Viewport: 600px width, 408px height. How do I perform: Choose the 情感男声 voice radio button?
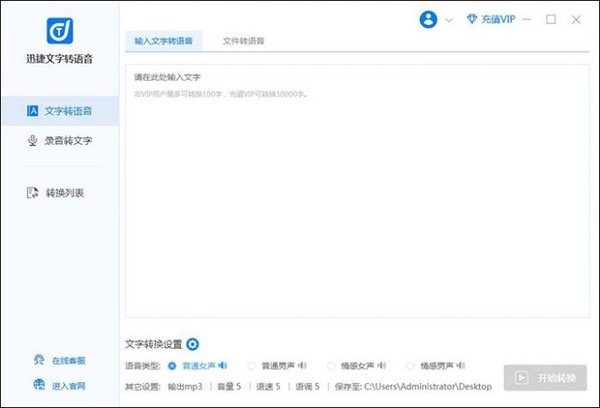coord(410,365)
